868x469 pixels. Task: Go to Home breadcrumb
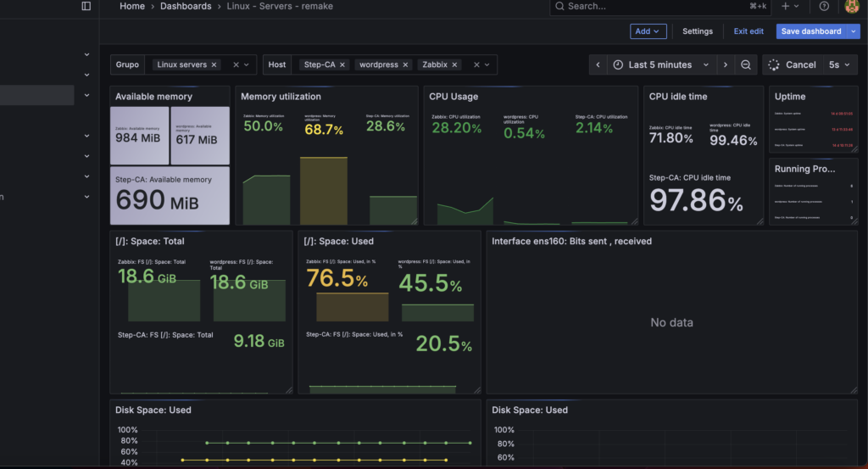tap(132, 6)
